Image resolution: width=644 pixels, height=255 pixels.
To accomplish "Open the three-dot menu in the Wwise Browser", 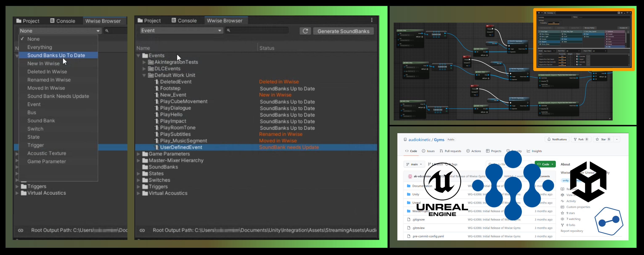I will (x=372, y=20).
